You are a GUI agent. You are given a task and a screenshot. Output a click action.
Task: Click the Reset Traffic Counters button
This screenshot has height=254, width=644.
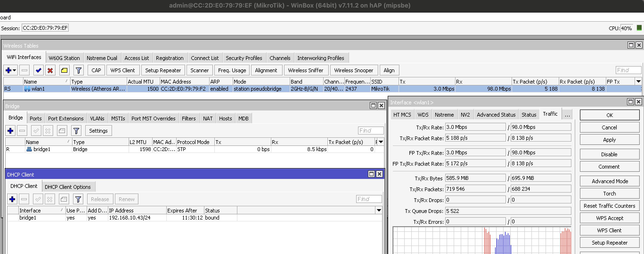[609, 206]
